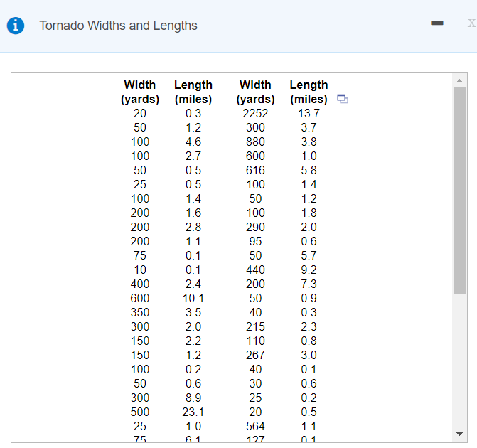Image resolution: width=477 pixels, height=448 pixels.
Task: Click width value 30
Action: [x=255, y=384]
